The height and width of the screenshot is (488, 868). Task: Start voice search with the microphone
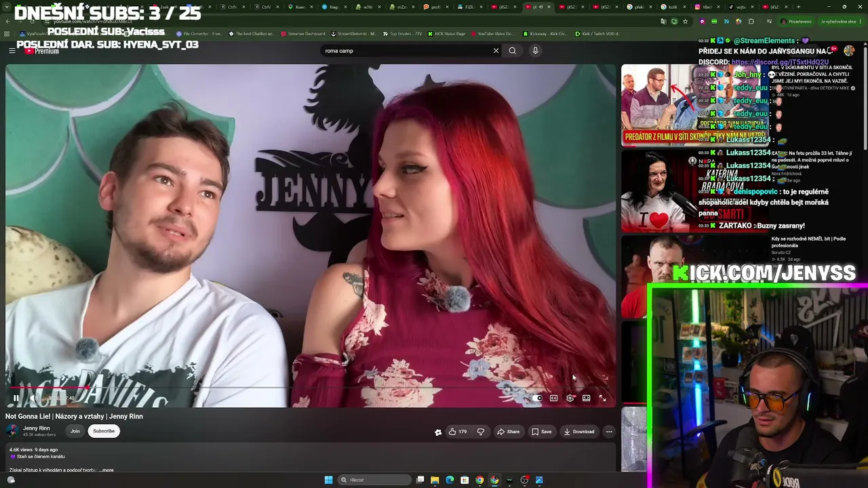coord(535,51)
